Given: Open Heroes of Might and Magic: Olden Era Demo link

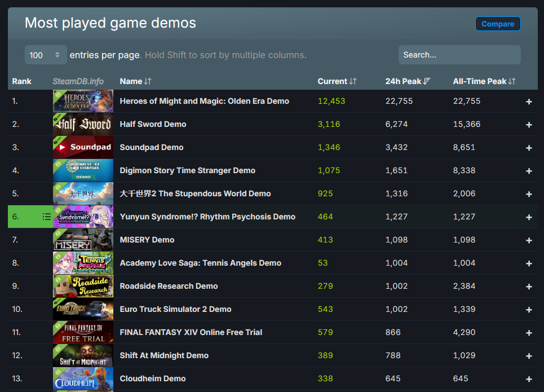Looking at the screenshot, I should tap(204, 101).
